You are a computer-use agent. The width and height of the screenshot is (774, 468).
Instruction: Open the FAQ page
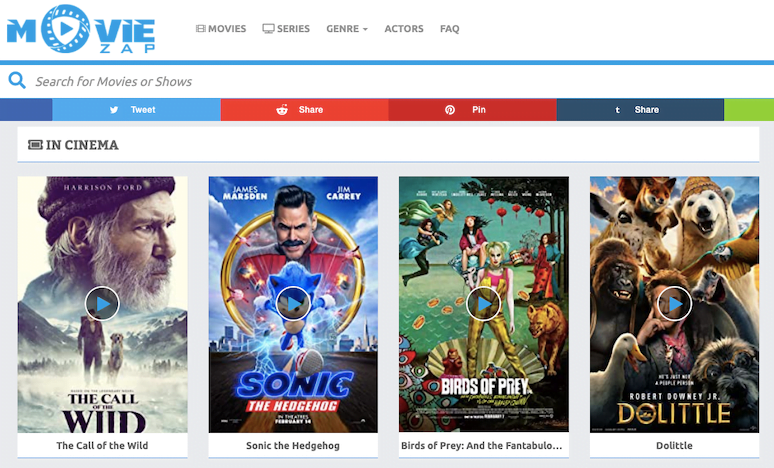pos(450,29)
